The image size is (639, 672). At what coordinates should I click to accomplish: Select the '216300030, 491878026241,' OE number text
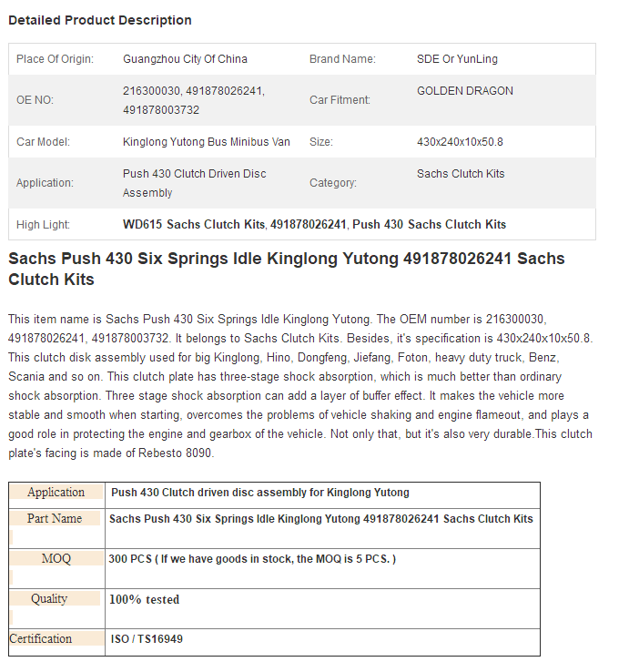194,91
